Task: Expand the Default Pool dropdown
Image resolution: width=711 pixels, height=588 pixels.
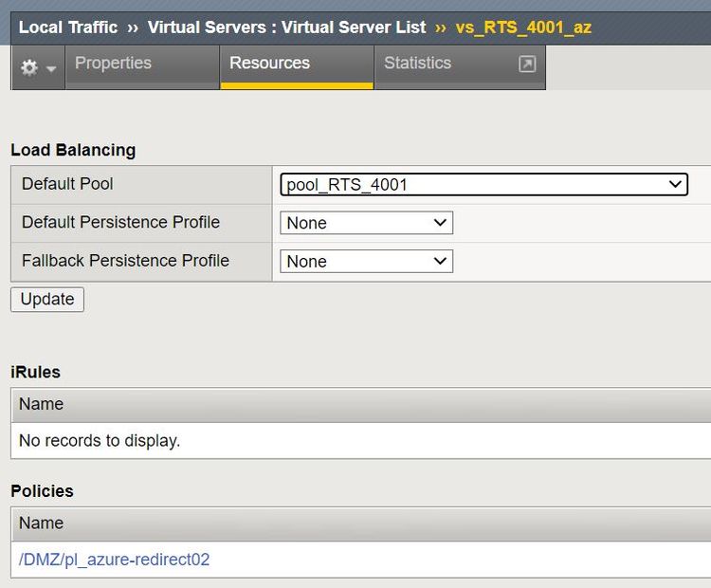Action: click(x=483, y=185)
